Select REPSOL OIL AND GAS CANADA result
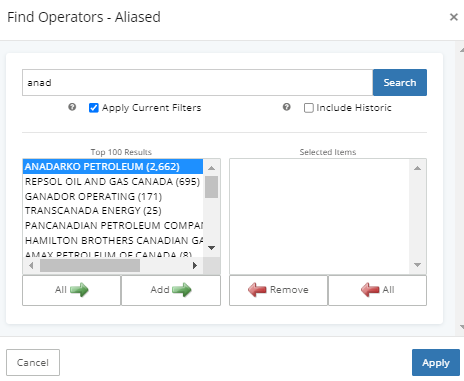Screen dimensions: 464x381 pyautogui.click(x=113, y=181)
